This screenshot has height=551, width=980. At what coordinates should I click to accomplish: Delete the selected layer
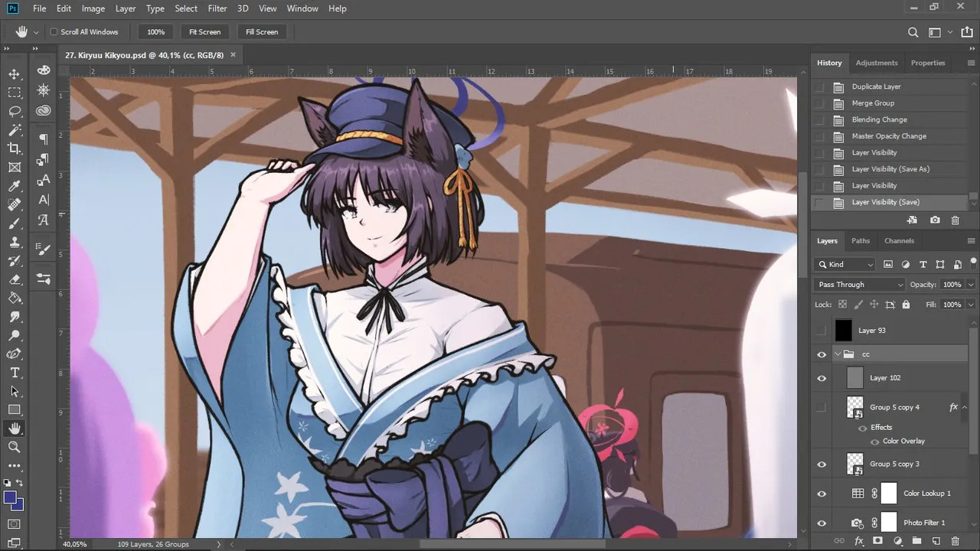pos(955,541)
